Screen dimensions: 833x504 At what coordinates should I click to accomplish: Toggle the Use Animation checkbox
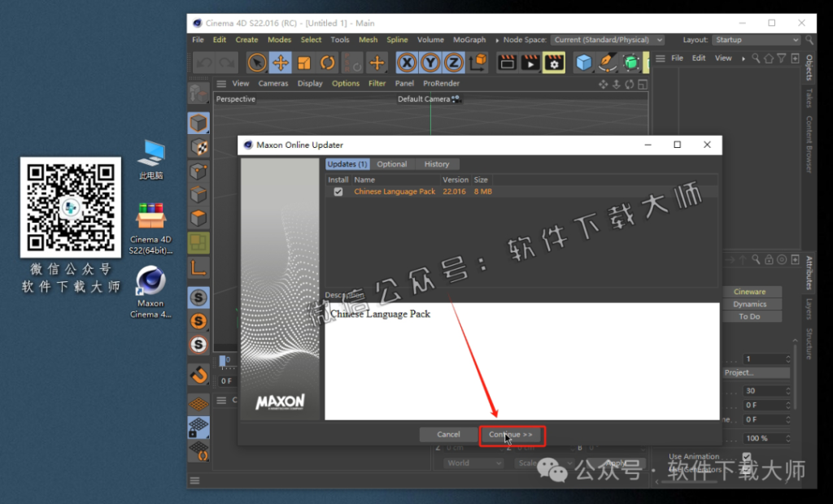click(x=746, y=457)
